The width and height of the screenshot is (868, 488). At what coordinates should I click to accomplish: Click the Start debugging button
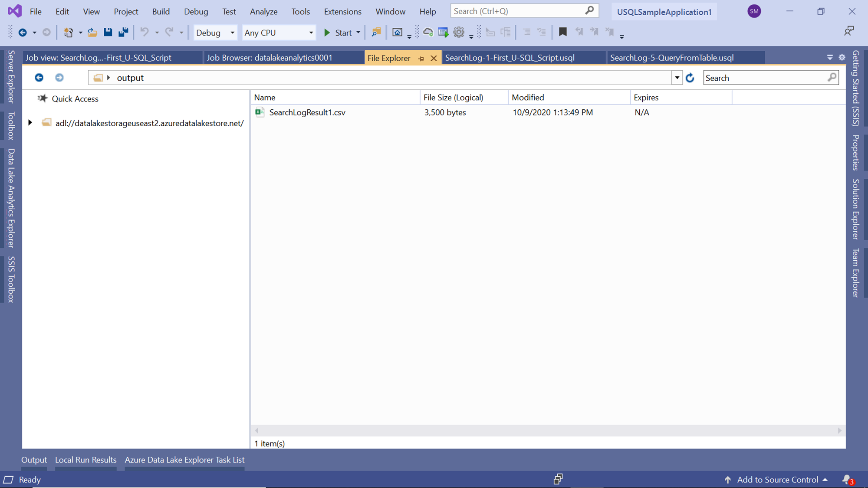[338, 33]
